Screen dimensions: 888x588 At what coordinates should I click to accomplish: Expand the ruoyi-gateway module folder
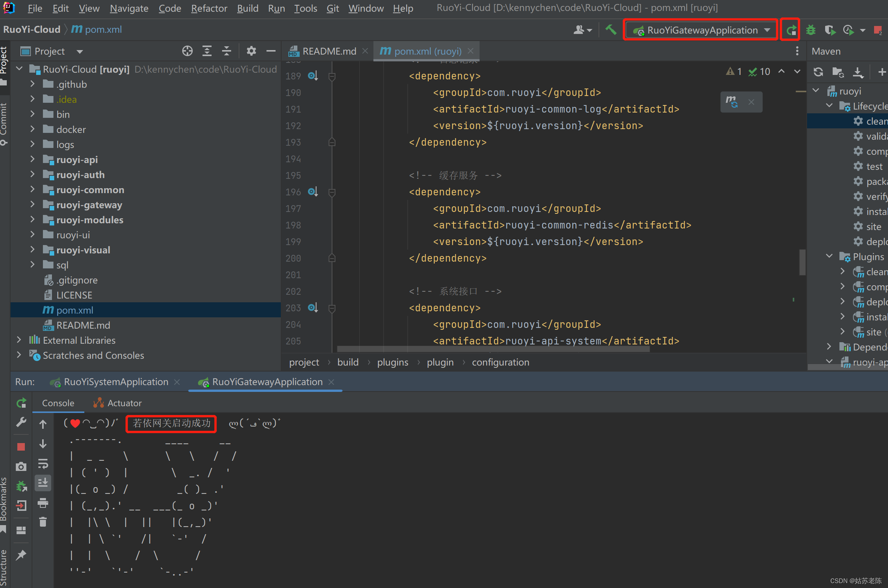[32, 204]
